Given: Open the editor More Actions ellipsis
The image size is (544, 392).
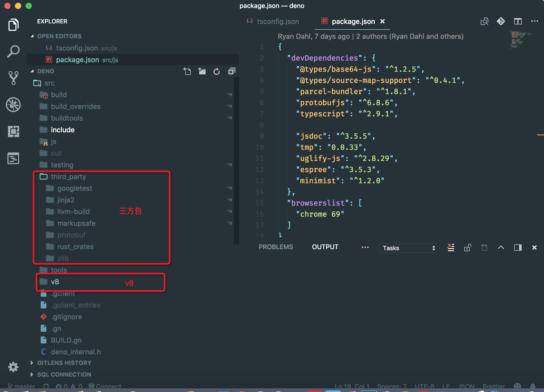Looking at the screenshot, I should (x=534, y=21).
